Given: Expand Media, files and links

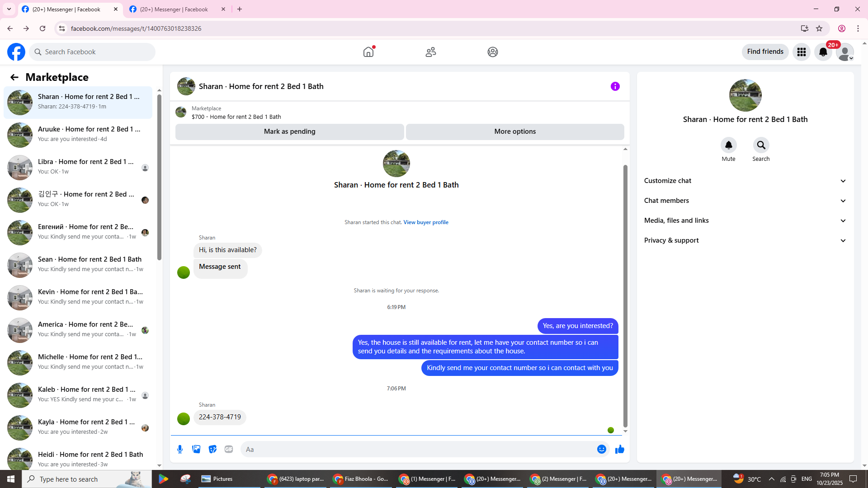Looking at the screenshot, I should pos(745,221).
